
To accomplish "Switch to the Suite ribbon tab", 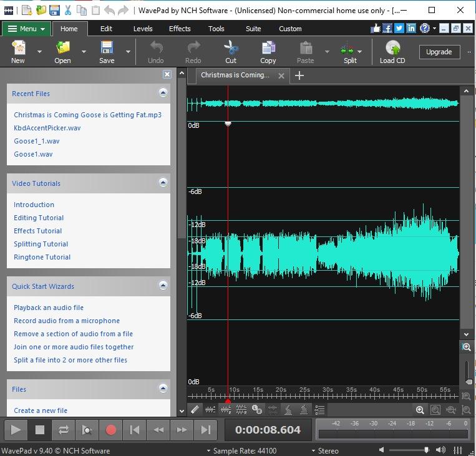I will click(253, 29).
